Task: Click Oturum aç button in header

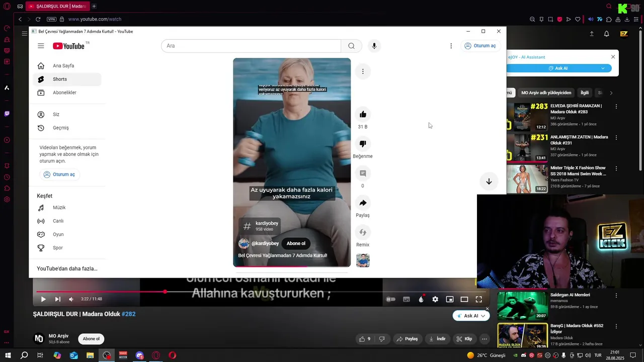Action: pyautogui.click(x=480, y=46)
